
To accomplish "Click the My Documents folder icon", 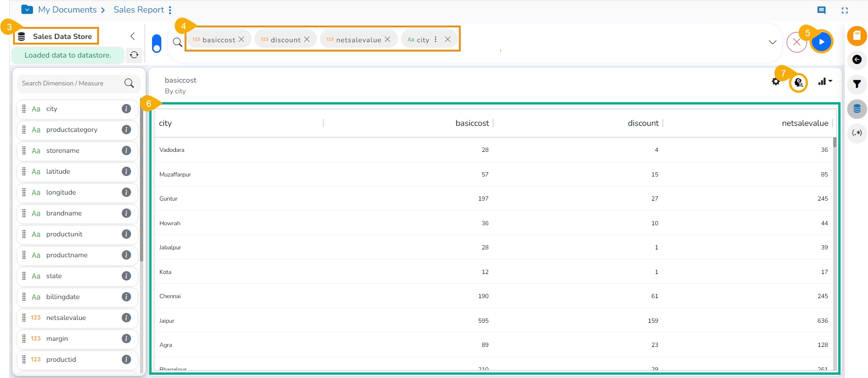I will 27,9.
